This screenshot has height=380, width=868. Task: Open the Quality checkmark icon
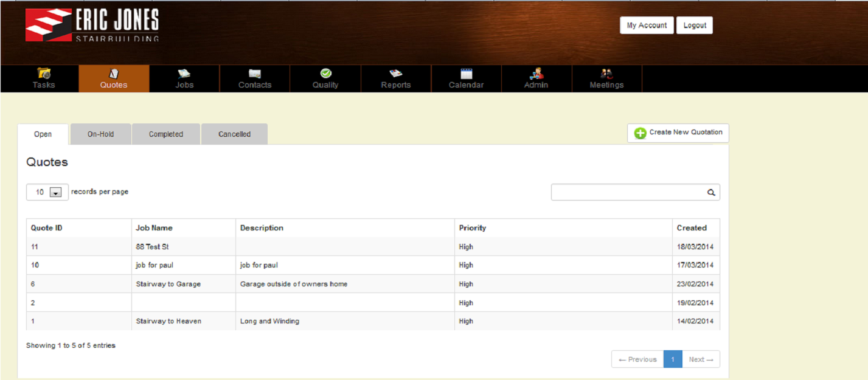click(325, 73)
